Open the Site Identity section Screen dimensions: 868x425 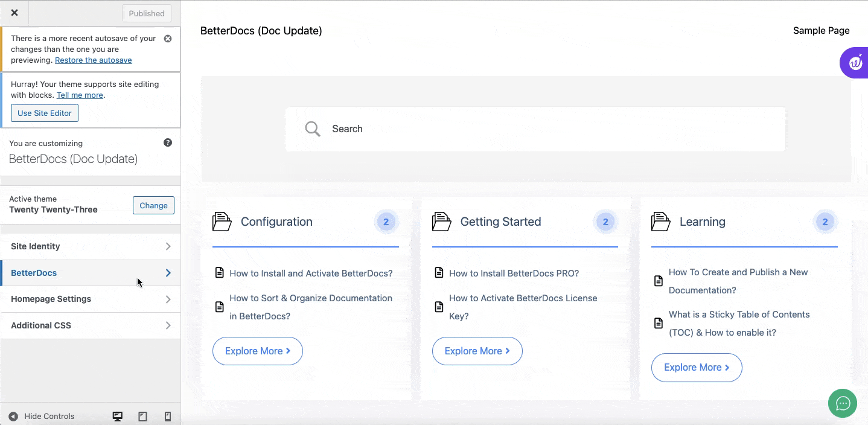tap(91, 246)
